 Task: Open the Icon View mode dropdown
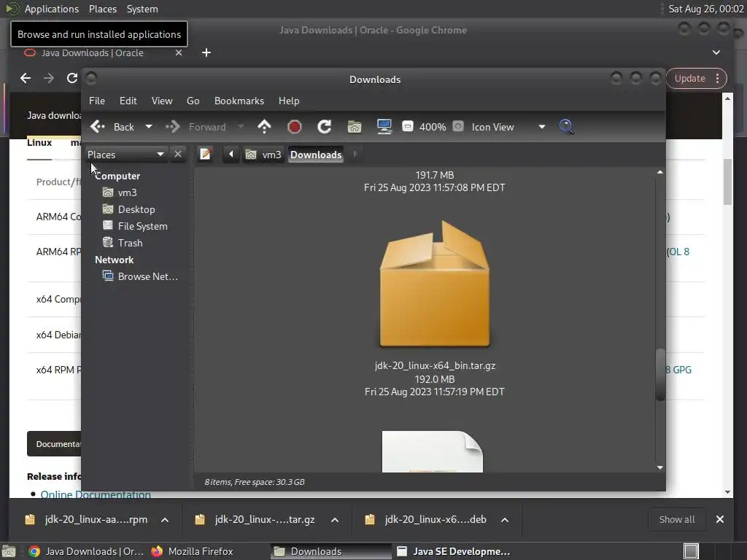click(x=508, y=127)
